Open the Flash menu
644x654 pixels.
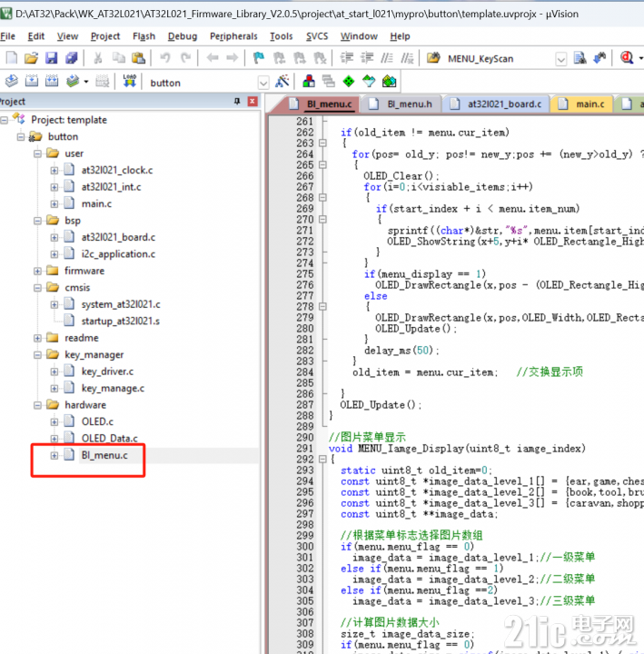pyautogui.click(x=144, y=36)
